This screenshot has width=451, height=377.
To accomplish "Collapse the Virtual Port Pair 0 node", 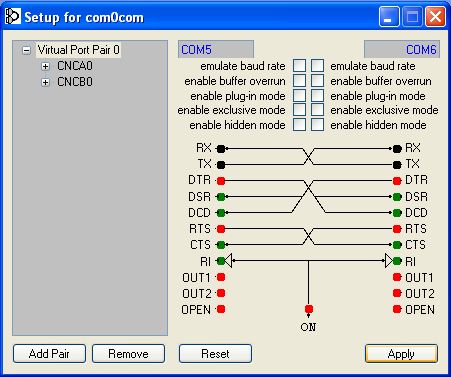I will pos(26,50).
